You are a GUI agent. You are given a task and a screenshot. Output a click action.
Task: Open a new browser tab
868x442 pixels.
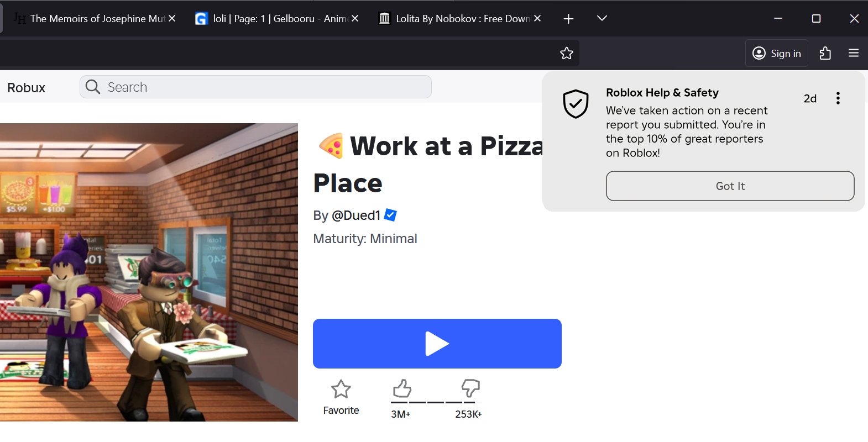pos(568,19)
